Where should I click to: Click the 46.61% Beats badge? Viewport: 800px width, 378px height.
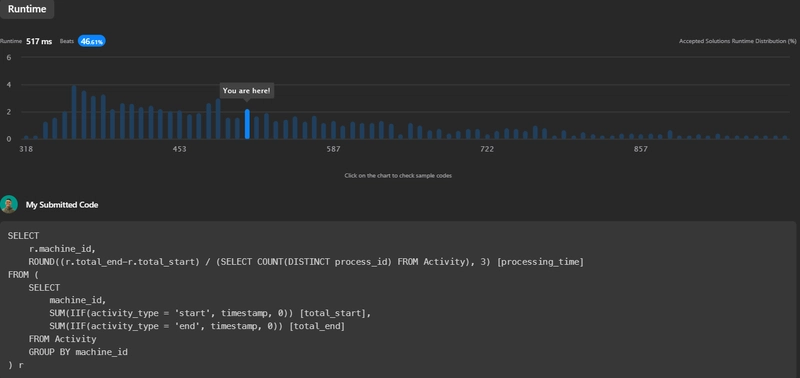click(x=92, y=41)
